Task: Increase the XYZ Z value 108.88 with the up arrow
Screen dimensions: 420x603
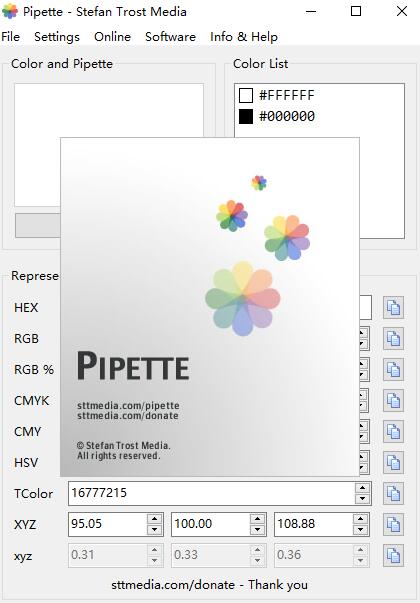Action: (x=360, y=519)
